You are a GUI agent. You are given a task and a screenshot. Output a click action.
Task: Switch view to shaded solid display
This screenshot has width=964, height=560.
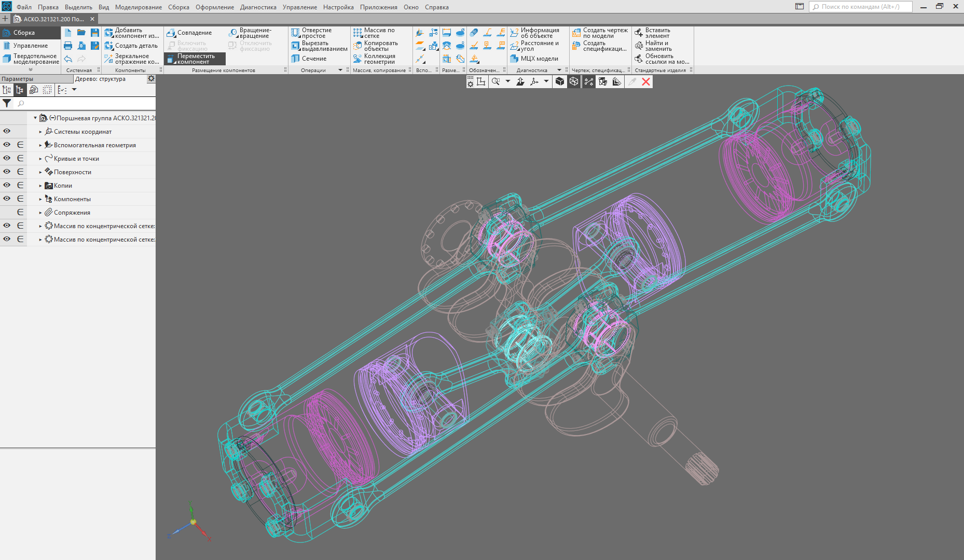560,81
